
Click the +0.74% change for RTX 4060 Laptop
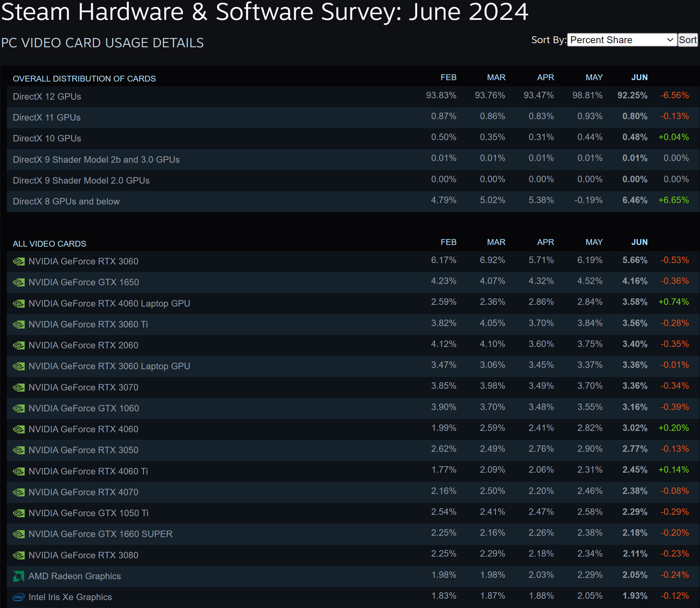click(x=674, y=302)
